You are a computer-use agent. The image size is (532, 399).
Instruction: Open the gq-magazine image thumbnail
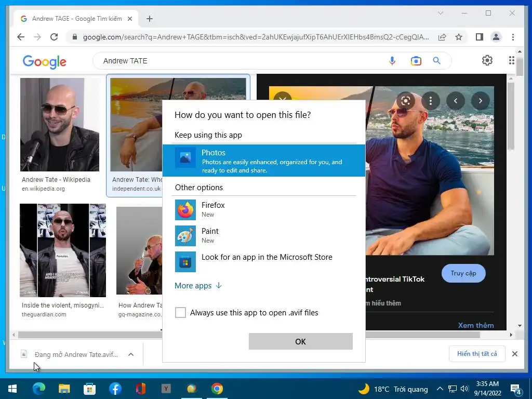point(139,250)
